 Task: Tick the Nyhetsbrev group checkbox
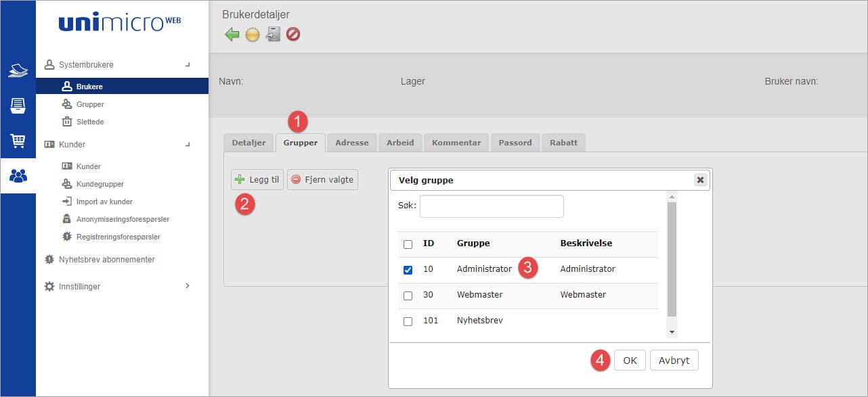[x=408, y=321]
